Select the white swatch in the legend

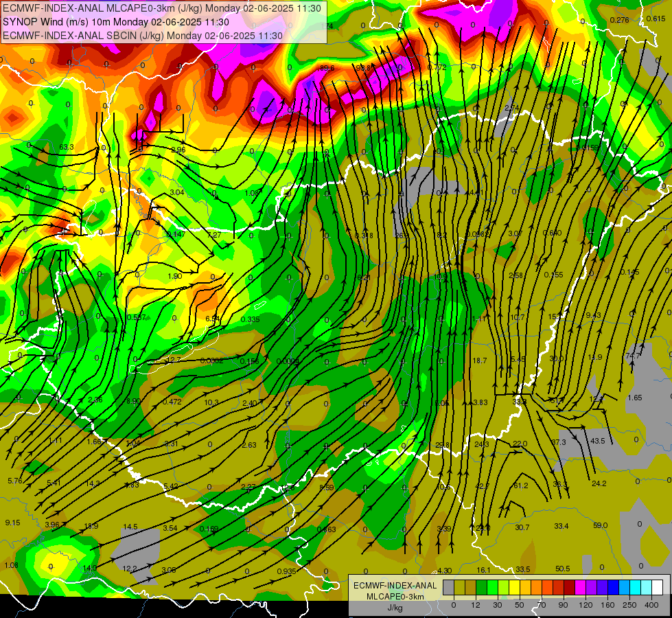click(x=658, y=588)
